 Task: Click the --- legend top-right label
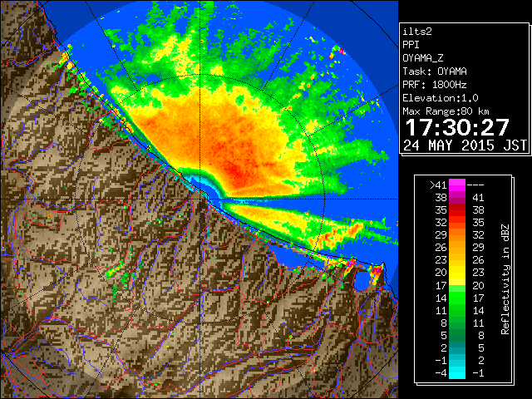(475, 185)
